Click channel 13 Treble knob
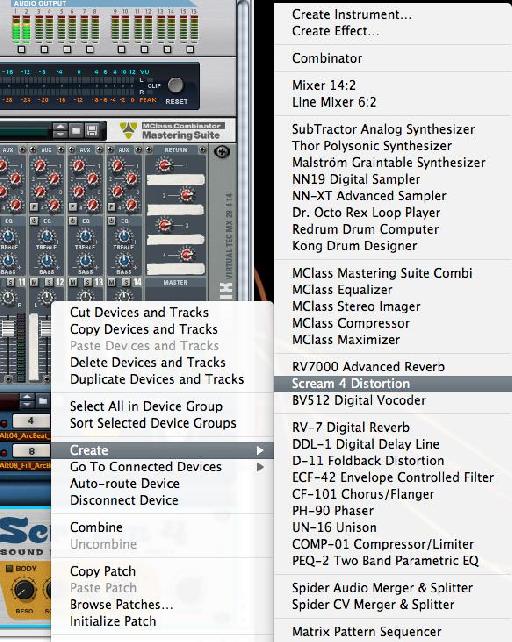Image resolution: width=512 pixels, height=642 pixels. click(85, 236)
